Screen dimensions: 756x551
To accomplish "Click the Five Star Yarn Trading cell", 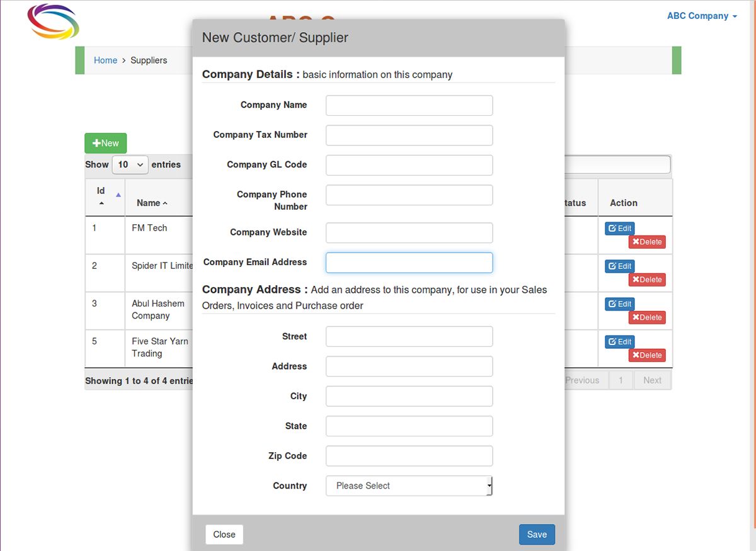I will pyautogui.click(x=160, y=347).
